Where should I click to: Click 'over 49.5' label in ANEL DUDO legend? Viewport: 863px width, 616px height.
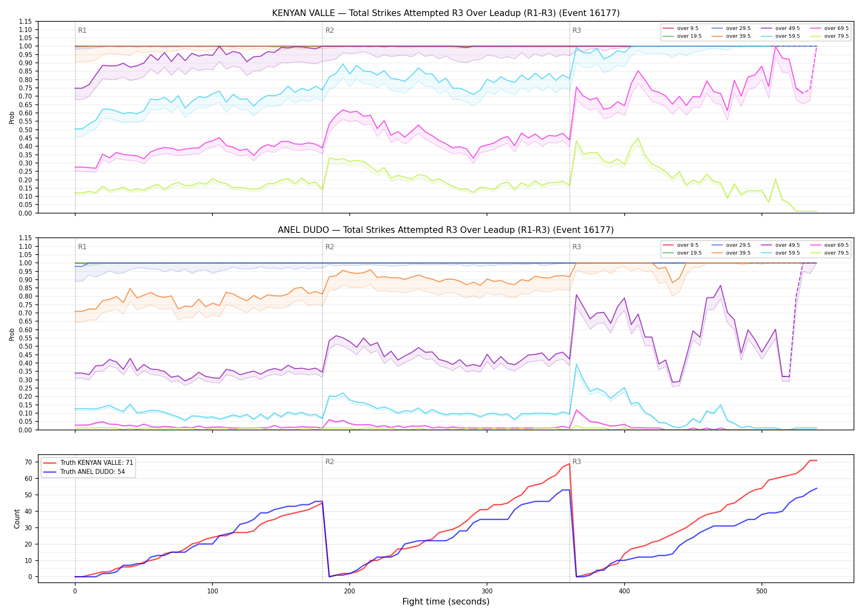[787, 245]
